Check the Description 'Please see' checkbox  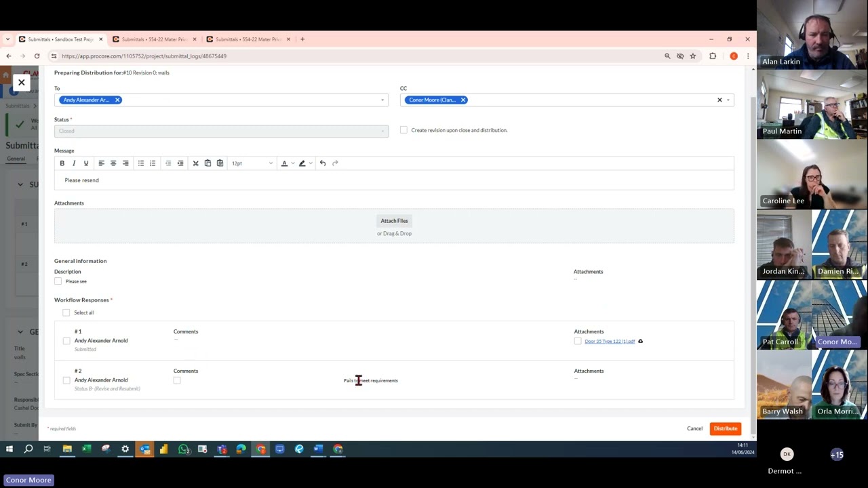pyautogui.click(x=58, y=281)
